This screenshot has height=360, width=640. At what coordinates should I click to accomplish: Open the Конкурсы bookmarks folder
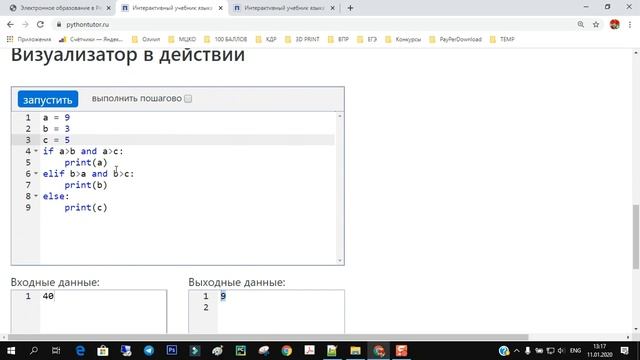click(403, 39)
